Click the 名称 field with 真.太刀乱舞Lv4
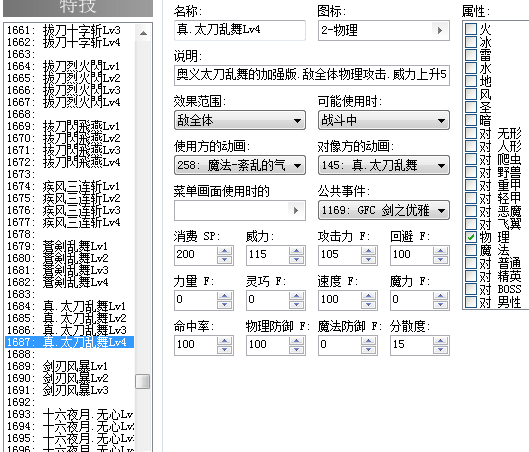The image size is (529, 452). pos(240,30)
